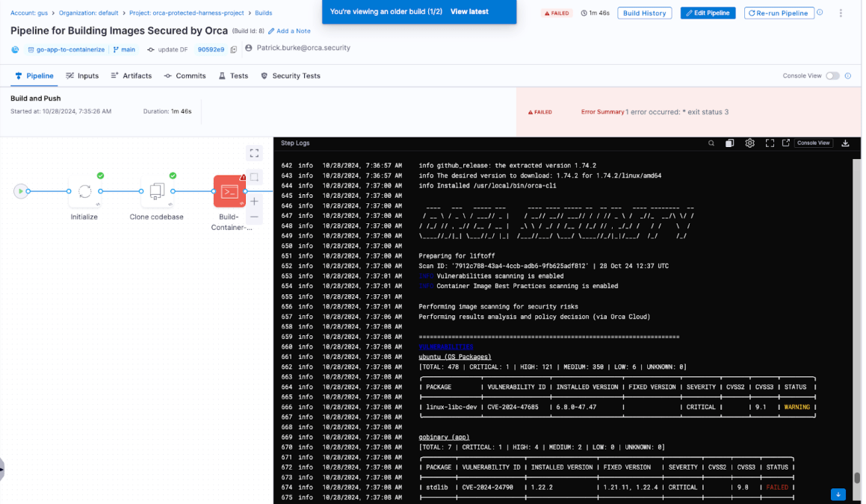Reset pipeline graph zoom square icon
866x504 pixels.
[254, 177]
